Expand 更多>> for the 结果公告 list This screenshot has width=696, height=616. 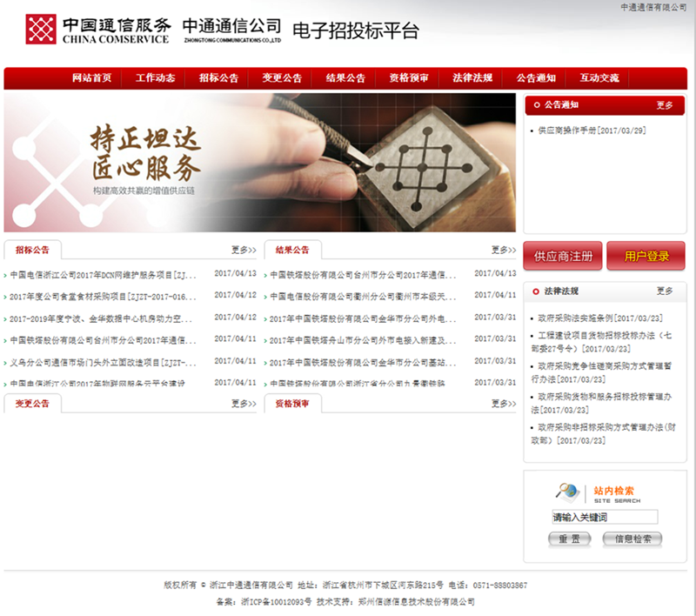click(x=504, y=250)
